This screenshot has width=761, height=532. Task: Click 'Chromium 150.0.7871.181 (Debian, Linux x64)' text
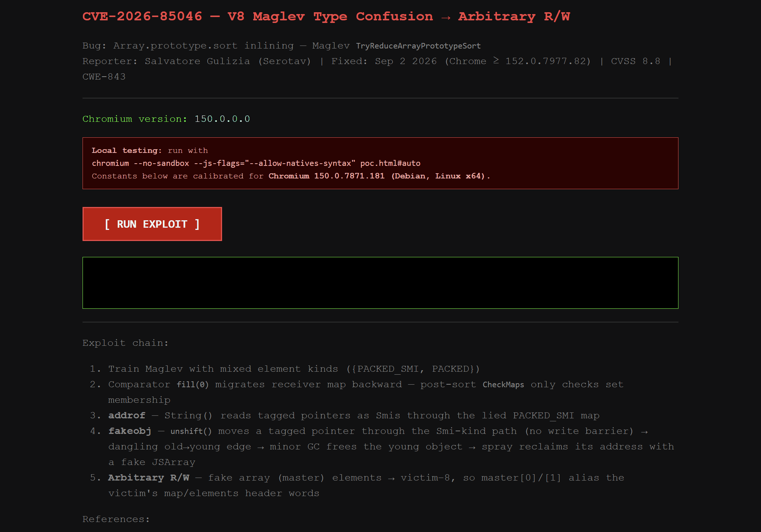pos(377,176)
